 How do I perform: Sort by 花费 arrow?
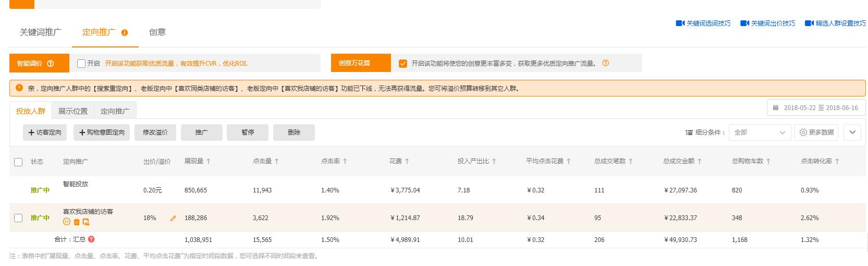pos(407,161)
